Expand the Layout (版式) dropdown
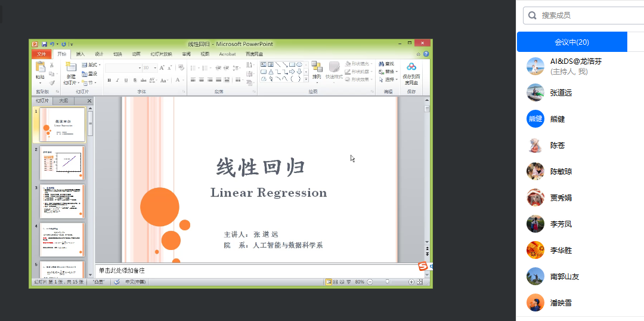Screen dimensions: 644x321 tap(91, 64)
